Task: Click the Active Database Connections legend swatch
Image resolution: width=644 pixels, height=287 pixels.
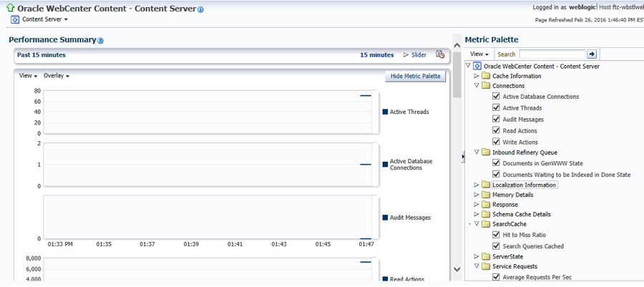Action: 385,164
